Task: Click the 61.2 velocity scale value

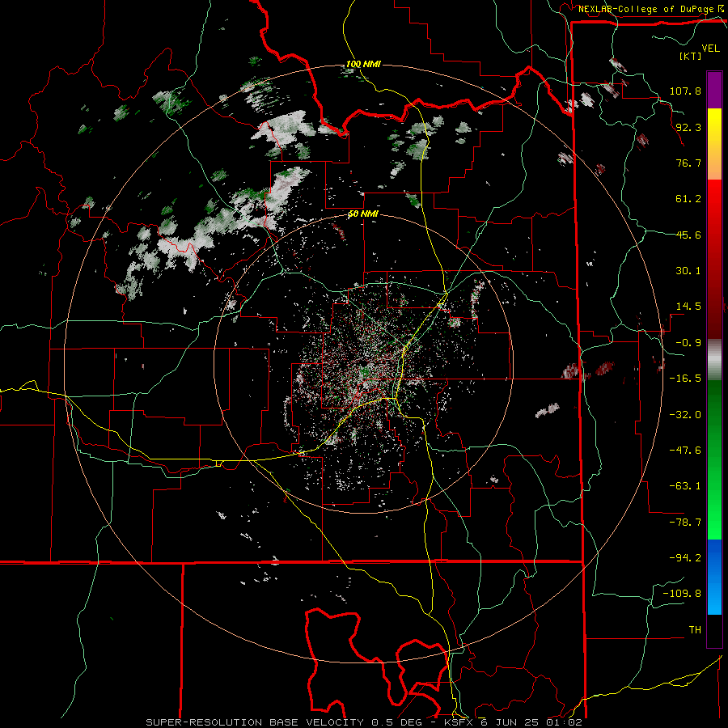Action: pos(688,199)
